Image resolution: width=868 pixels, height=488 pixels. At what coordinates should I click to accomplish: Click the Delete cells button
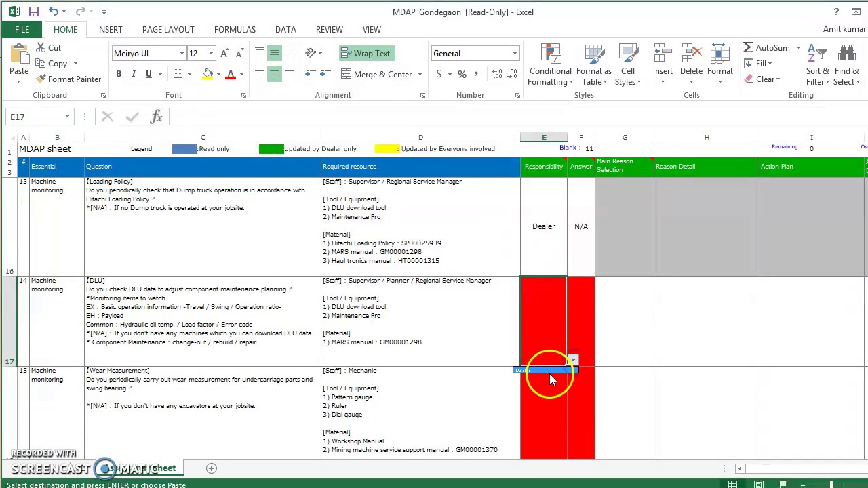[691, 65]
